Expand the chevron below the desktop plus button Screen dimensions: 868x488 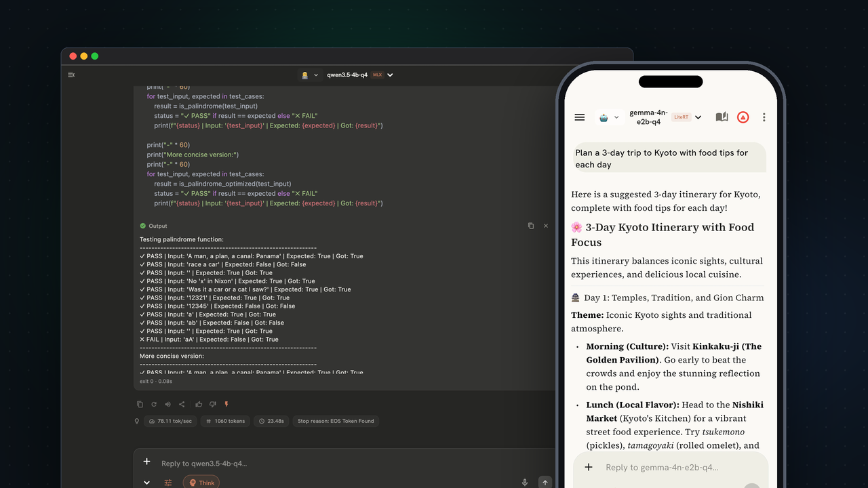pyautogui.click(x=146, y=483)
